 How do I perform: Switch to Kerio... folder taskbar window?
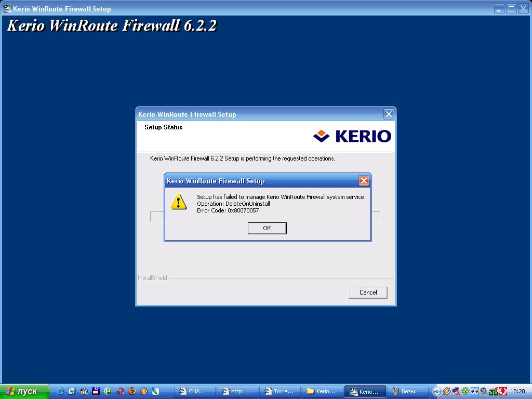click(322, 392)
